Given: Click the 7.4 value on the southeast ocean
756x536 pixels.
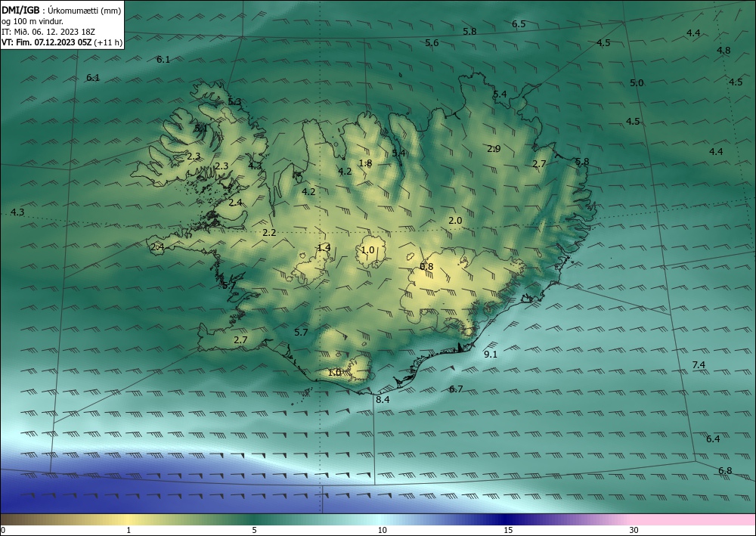Looking at the screenshot, I should 699,365.
